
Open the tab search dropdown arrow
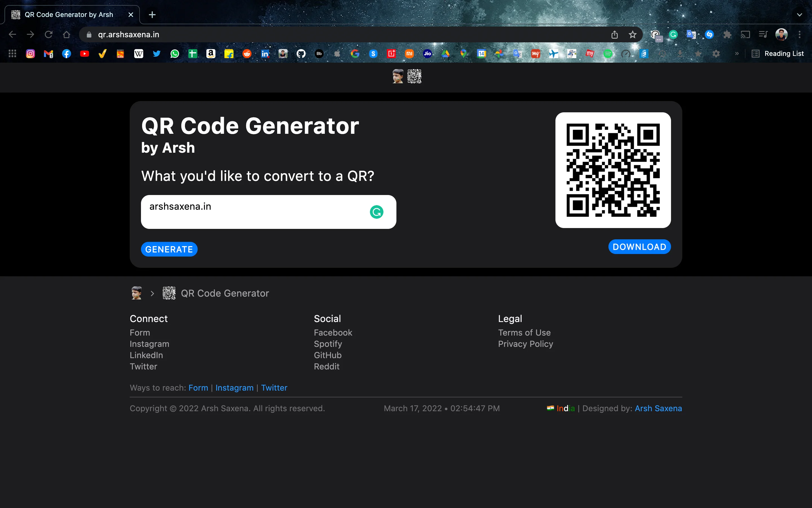[x=800, y=15]
